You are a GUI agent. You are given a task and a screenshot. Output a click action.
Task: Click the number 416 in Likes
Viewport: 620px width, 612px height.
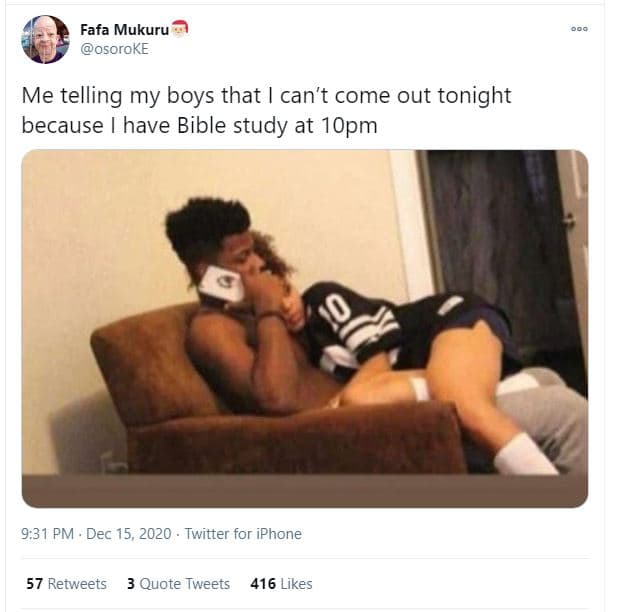tap(263, 584)
